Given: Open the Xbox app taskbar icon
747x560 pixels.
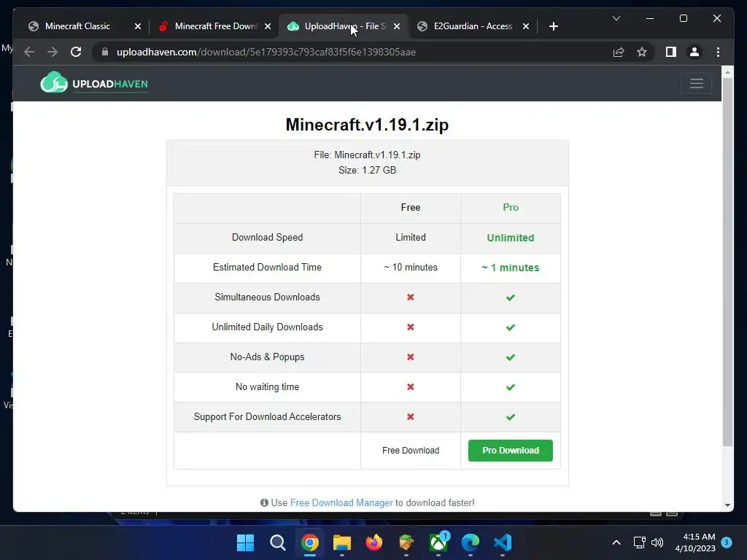Looking at the screenshot, I should click(438, 542).
